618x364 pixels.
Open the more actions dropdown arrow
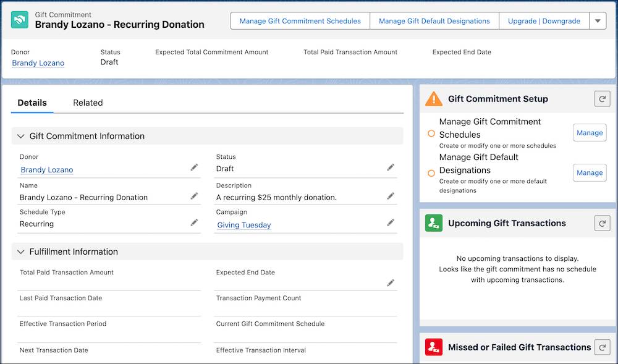coord(598,21)
